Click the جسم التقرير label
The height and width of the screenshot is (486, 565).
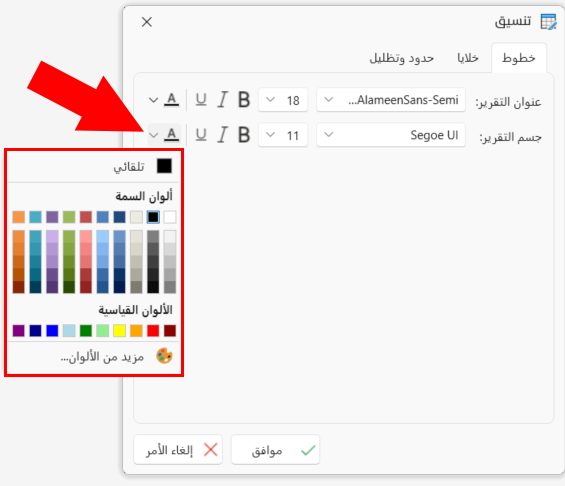pos(510,137)
